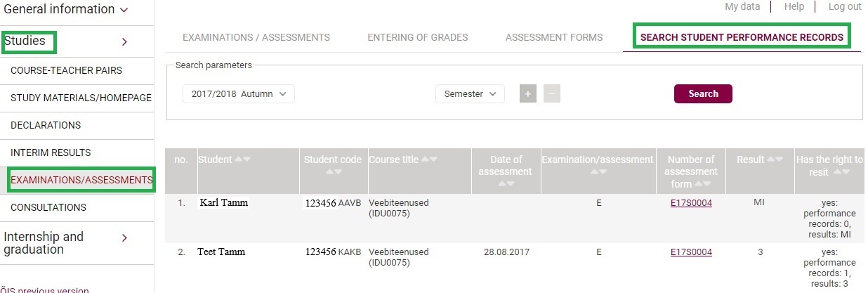The height and width of the screenshot is (293, 868).
Task: Sort the table by Course title arrows
Action: 429,159
